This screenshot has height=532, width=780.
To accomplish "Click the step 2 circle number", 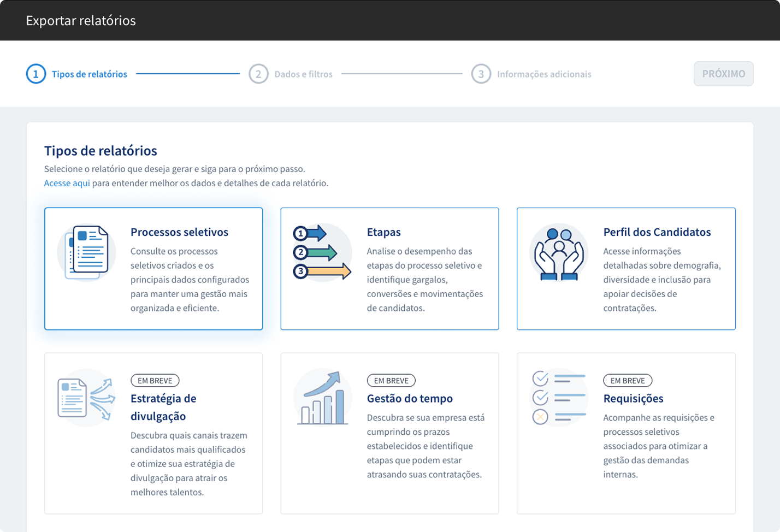I will (x=258, y=74).
